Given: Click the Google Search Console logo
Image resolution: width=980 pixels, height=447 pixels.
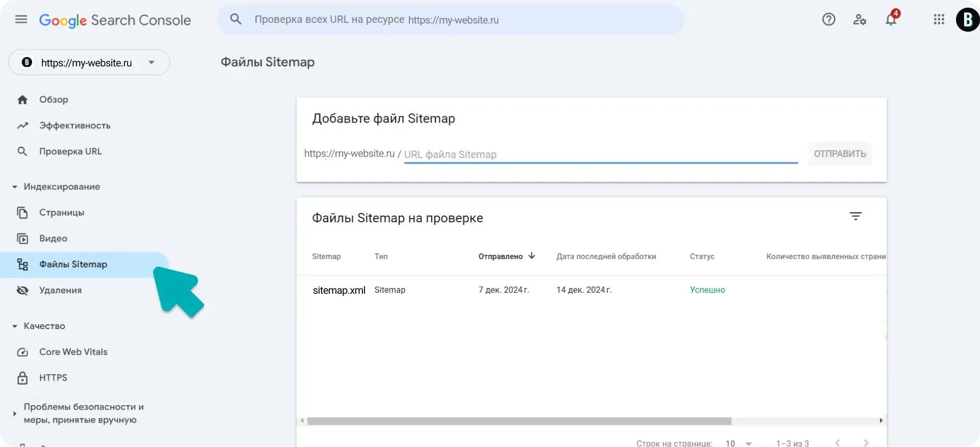Looking at the screenshot, I should 115,20.
